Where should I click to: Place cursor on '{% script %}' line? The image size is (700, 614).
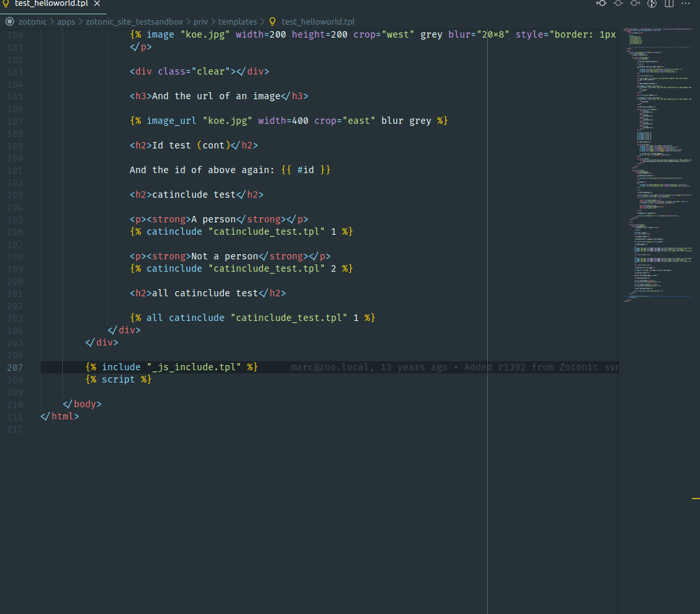[118, 380]
